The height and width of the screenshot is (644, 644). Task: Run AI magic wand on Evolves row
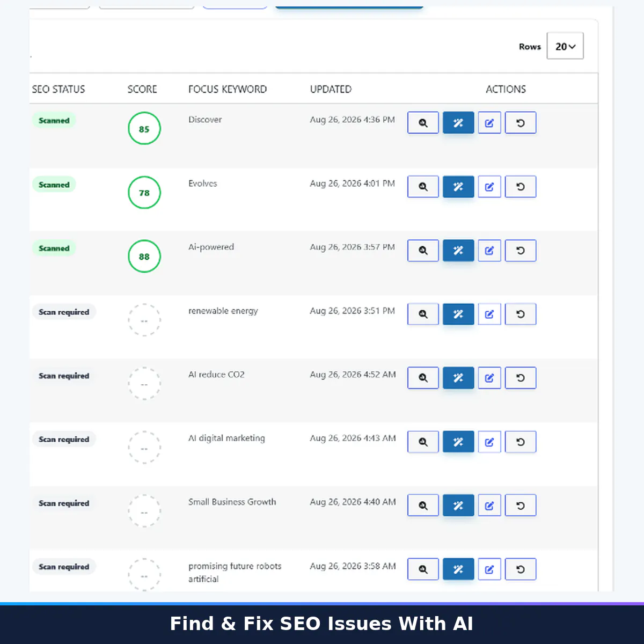(458, 187)
